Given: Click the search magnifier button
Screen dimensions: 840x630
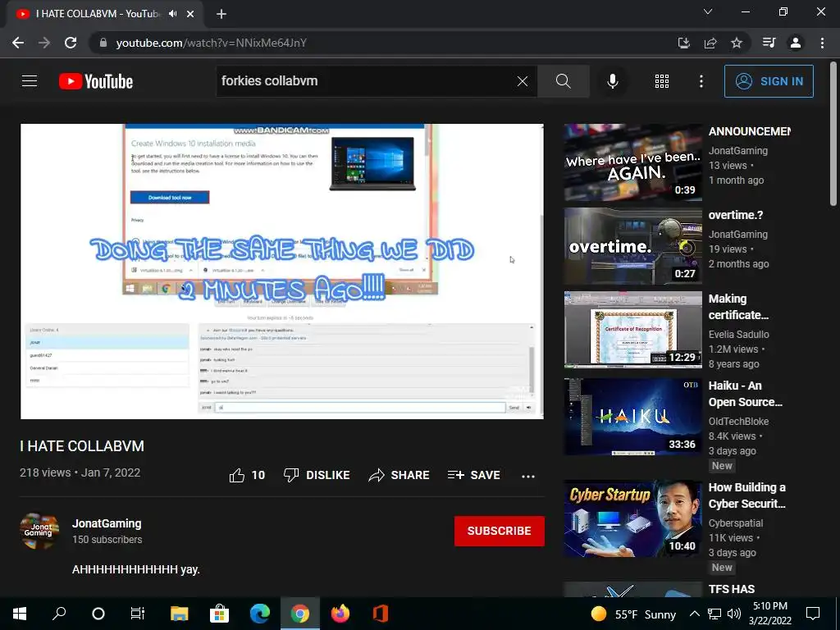Looking at the screenshot, I should click(563, 81).
